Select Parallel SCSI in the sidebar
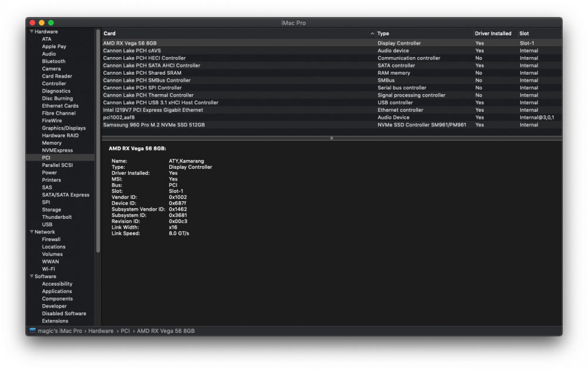The image size is (588, 370). (58, 165)
